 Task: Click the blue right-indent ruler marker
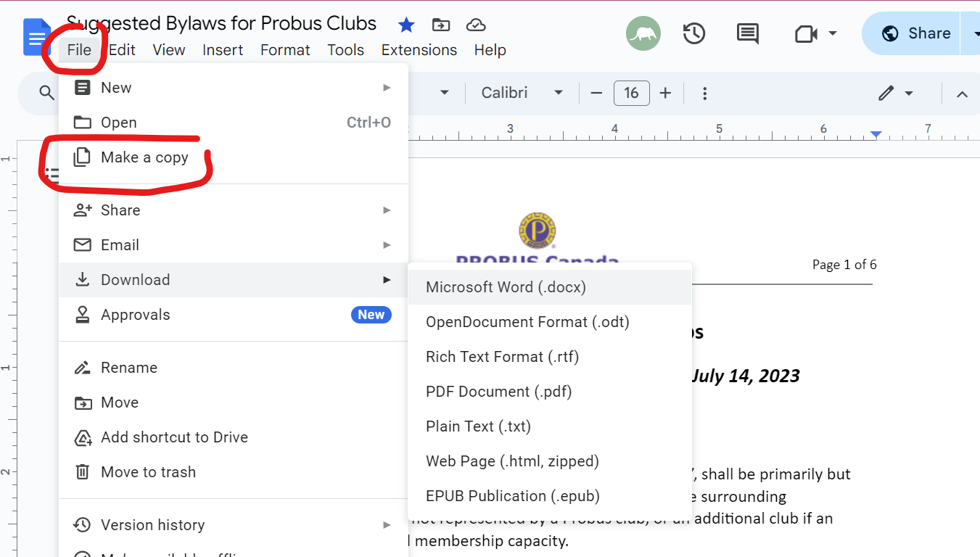(876, 135)
